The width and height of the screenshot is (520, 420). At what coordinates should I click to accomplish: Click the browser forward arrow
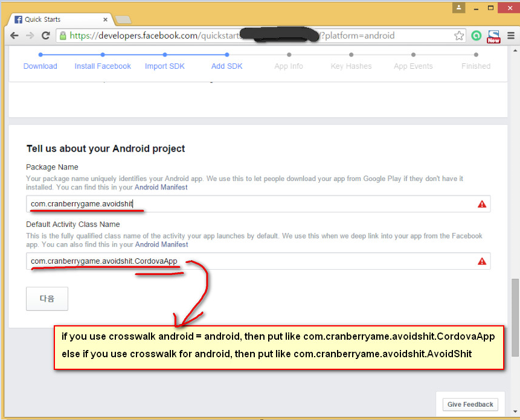coord(30,36)
